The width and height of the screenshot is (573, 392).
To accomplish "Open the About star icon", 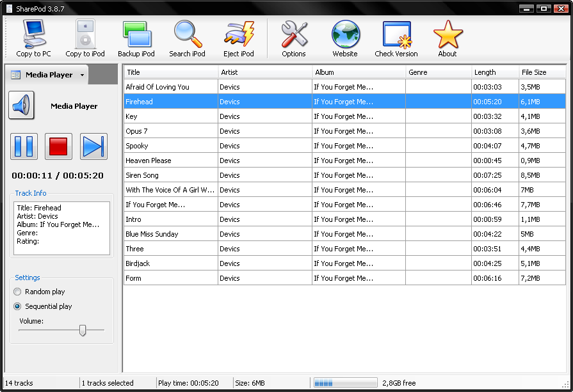I will [448, 39].
